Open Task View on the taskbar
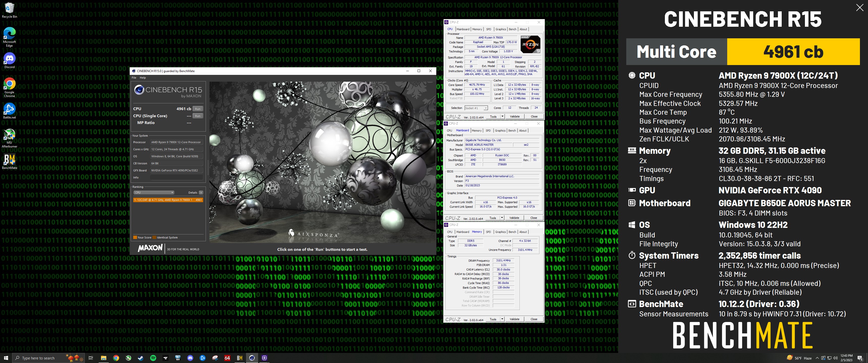 click(x=91, y=358)
